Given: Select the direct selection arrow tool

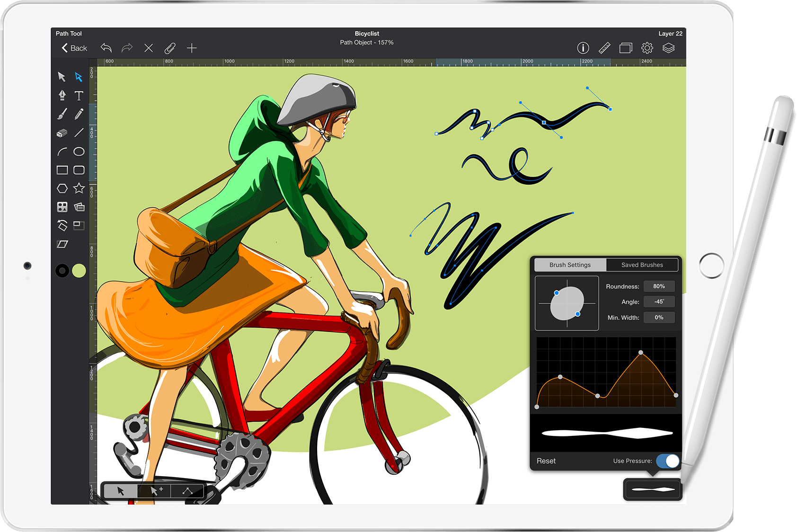Looking at the screenshot, I should [79, 77].
